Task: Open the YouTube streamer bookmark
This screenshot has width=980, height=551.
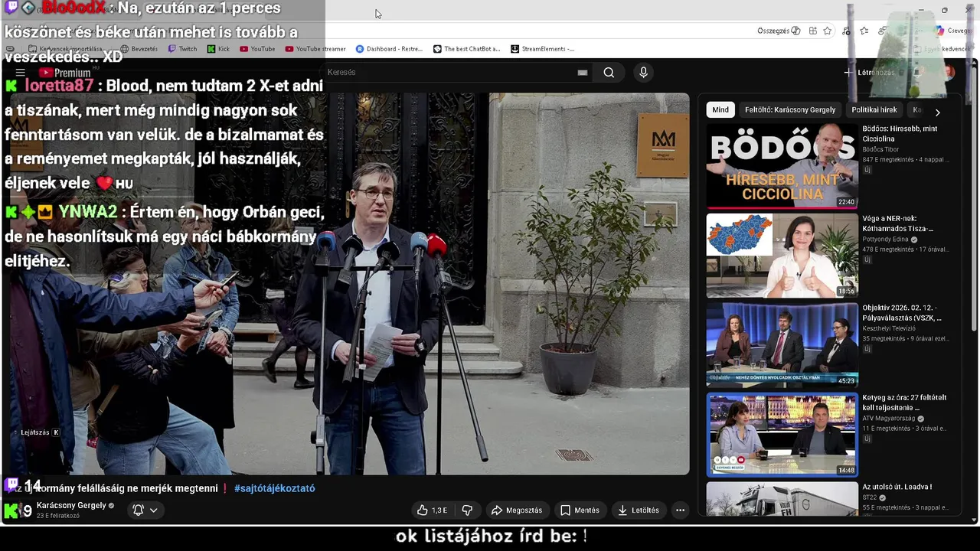Action: (x=315, y=49)
